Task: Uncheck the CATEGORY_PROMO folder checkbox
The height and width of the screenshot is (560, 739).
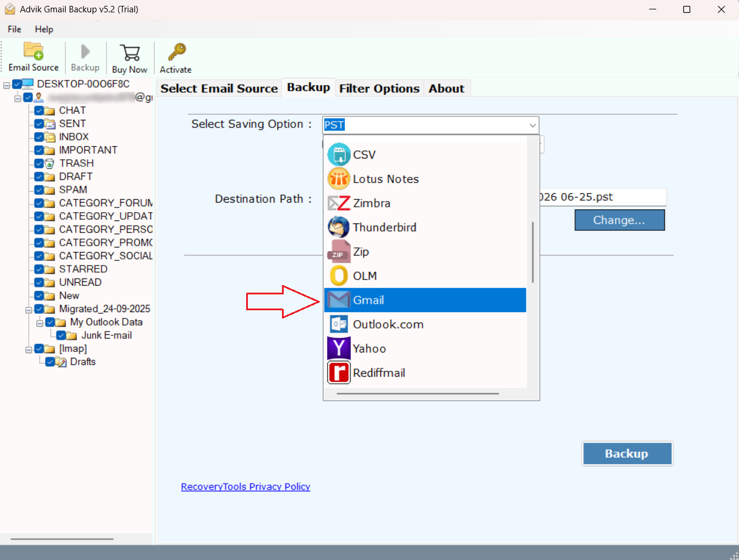Action: coord(39,243)
